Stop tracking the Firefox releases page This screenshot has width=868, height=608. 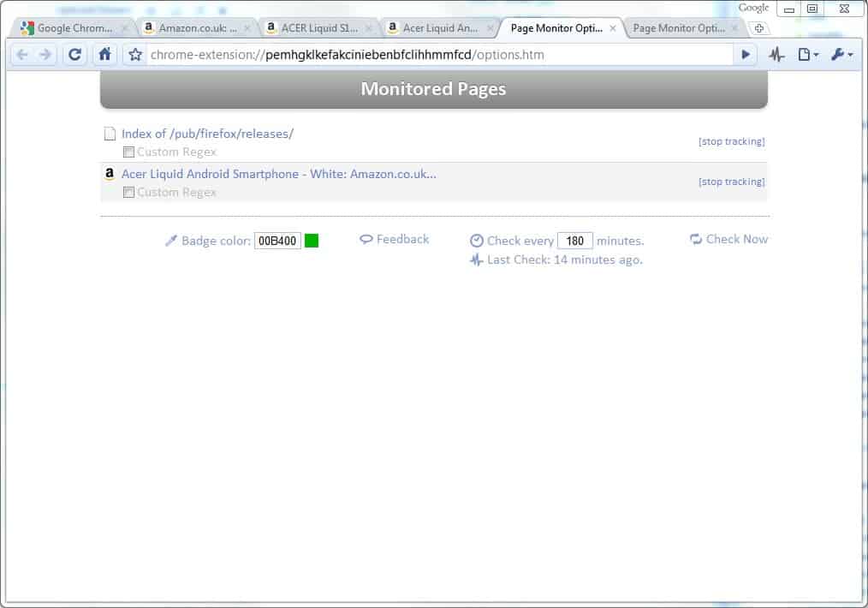coord(732,141)
